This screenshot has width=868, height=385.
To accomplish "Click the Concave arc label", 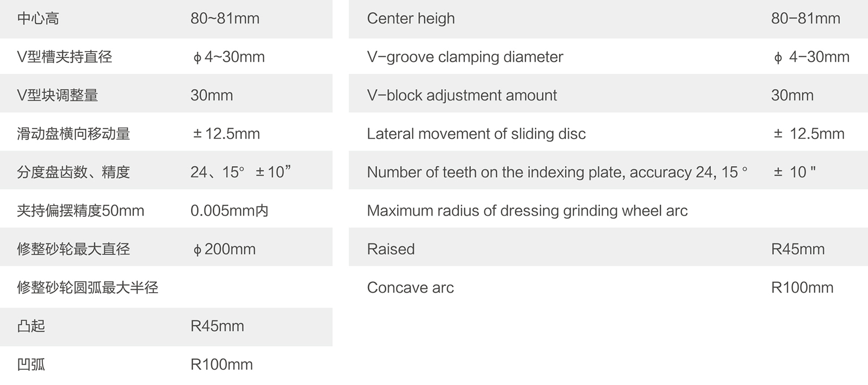I will (410, 288).
